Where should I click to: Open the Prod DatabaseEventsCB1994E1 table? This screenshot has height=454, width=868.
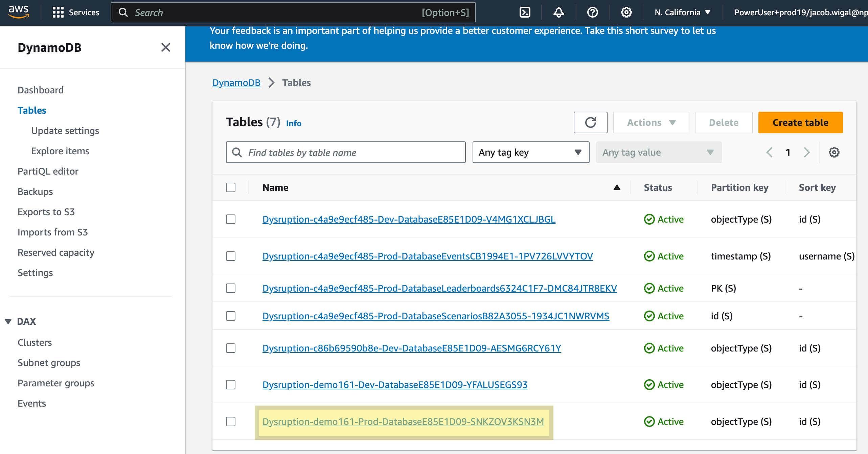(x=428, y=256)
